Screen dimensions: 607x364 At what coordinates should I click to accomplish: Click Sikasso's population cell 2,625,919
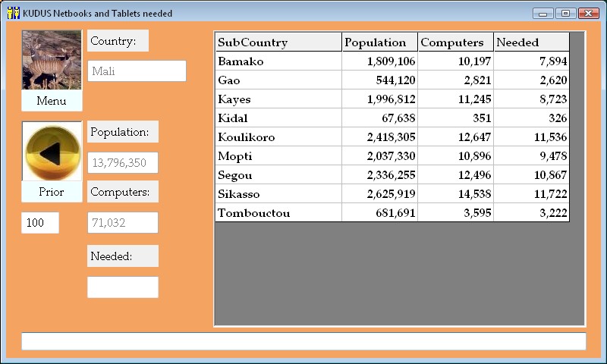coord(379,194)
